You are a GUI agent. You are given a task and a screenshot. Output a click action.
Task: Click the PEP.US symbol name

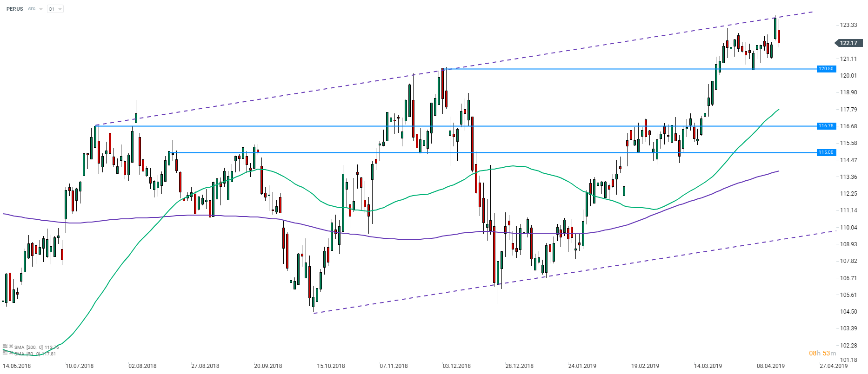[x=14, y=9]
